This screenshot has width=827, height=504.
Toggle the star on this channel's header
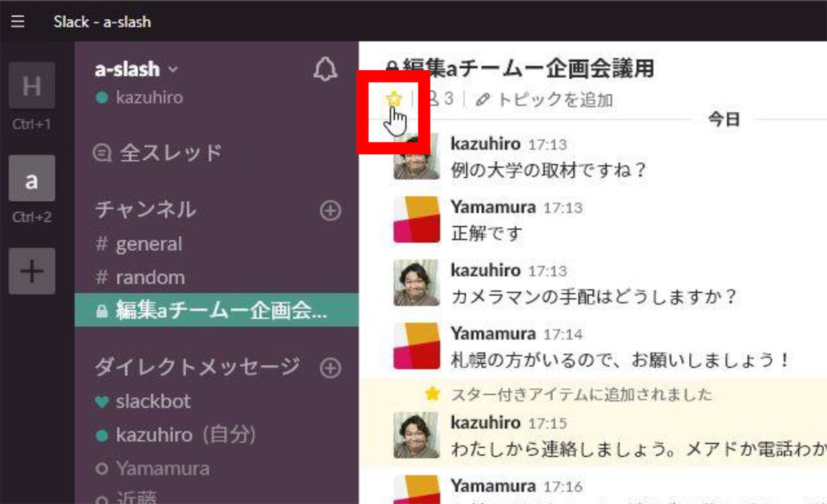[394, 99]
